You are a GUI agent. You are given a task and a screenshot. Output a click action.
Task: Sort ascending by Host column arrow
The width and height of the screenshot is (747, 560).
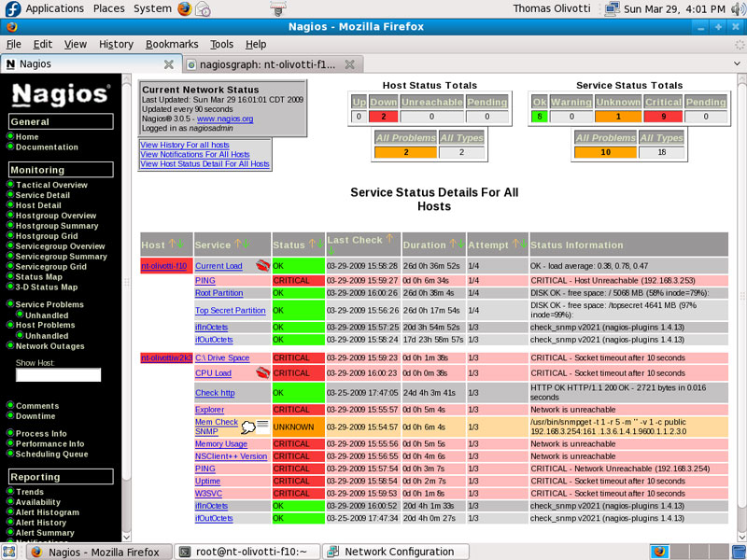[x=172, y=245]
